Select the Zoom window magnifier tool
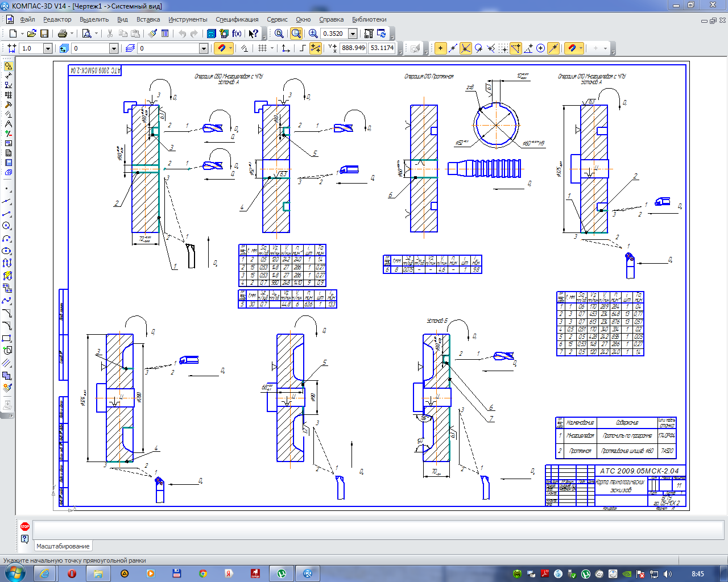 tap(296, 34)
